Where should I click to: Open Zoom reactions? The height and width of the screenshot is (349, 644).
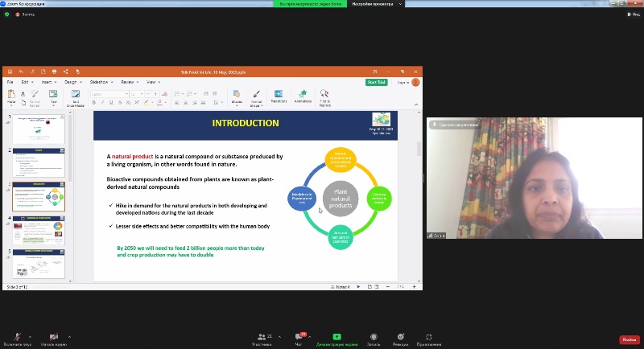[x=400, y=338]
